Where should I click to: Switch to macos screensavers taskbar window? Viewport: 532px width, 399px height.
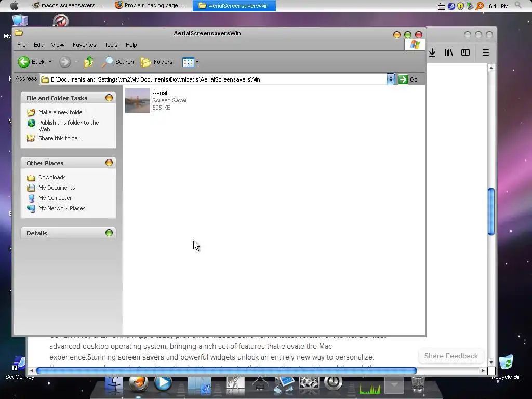click(67, 5)
